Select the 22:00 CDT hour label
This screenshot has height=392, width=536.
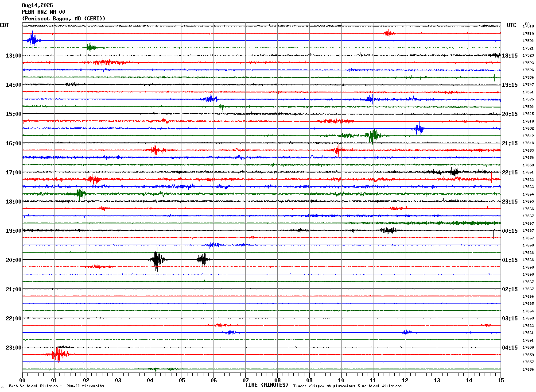14,319
